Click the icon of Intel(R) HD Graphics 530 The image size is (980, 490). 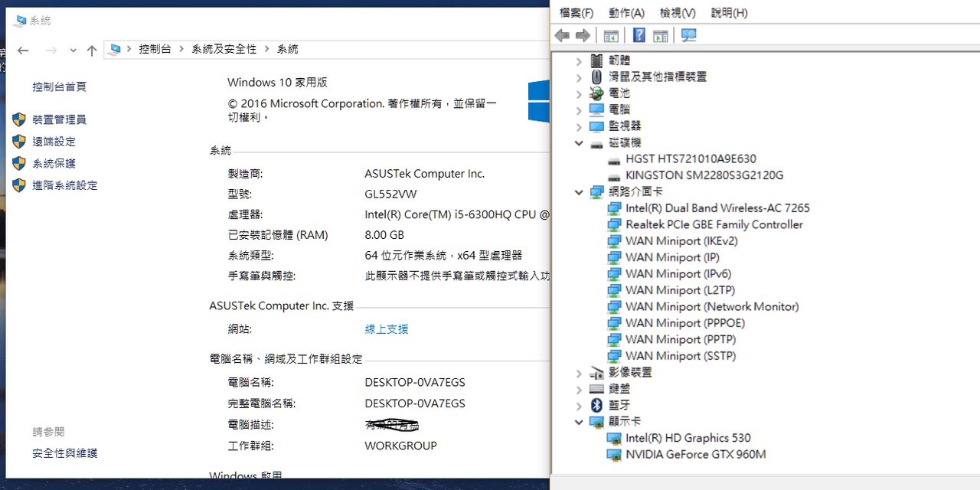614,439
